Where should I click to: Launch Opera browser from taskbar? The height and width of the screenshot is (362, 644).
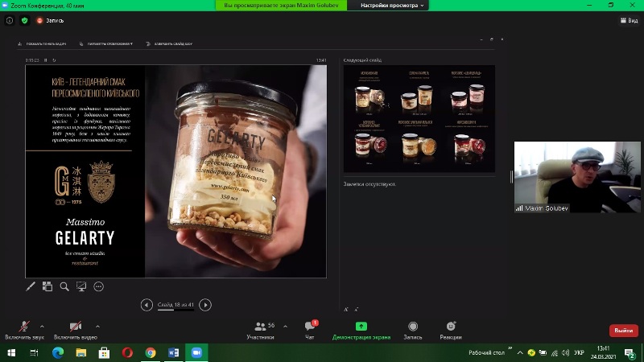coord(127,352)
